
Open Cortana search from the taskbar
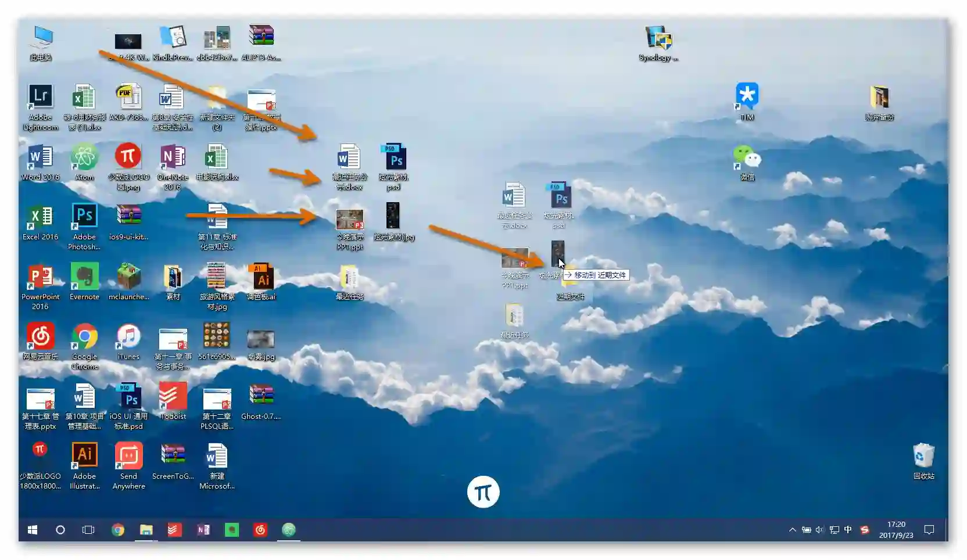(60, 530)
